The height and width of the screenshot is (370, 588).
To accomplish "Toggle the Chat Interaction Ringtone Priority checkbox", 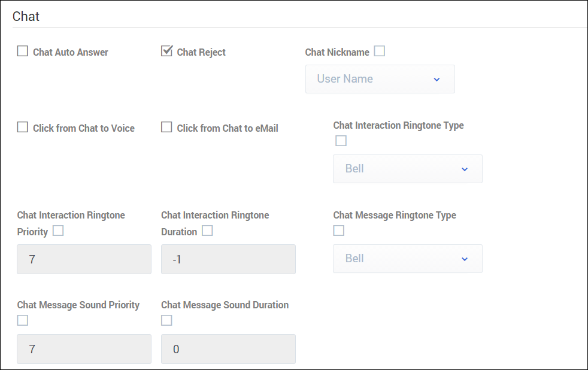I will point(58,231).
